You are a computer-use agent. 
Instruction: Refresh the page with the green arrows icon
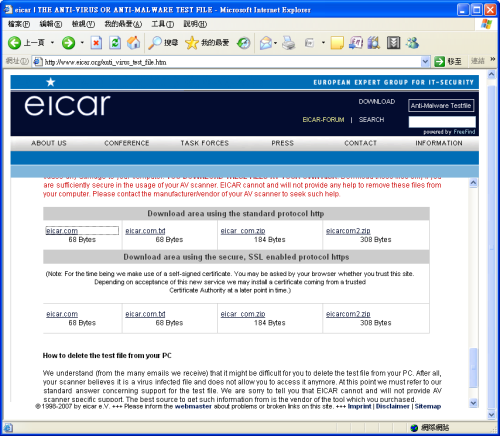(115, 43)
